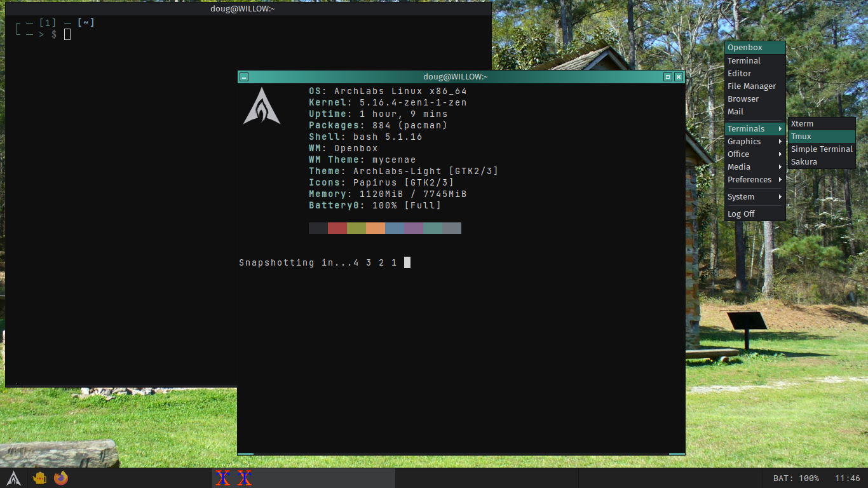Click the [~] directory text in the background terminal
Image resolution: width=868 pixels, height=488 pixels.
click(x=86, y=23)
